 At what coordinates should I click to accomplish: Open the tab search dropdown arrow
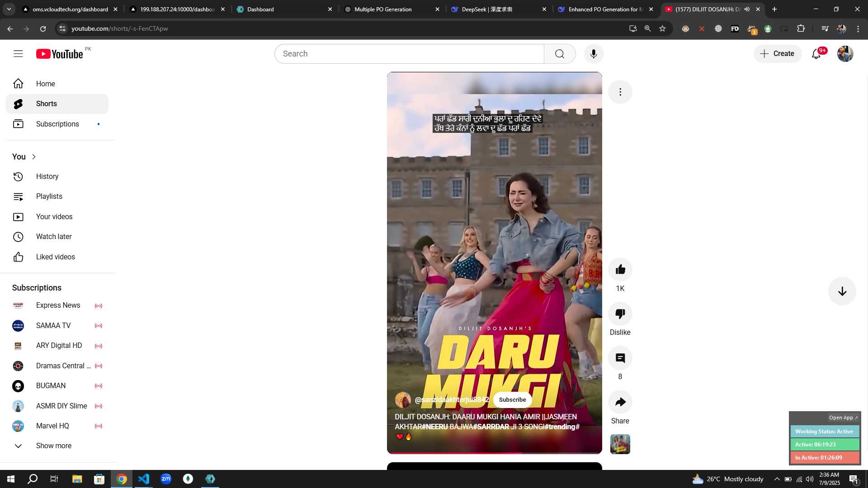[9, 9]
